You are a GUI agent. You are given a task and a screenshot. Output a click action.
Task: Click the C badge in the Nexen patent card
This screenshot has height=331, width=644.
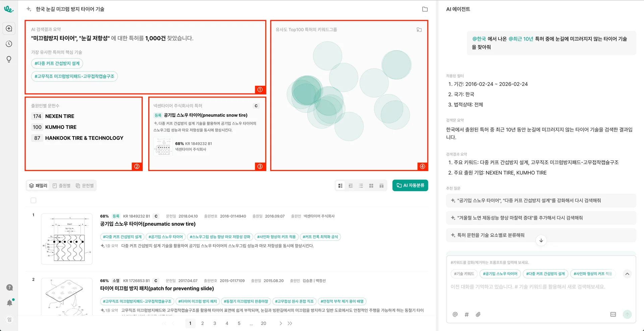coord(256,106)
